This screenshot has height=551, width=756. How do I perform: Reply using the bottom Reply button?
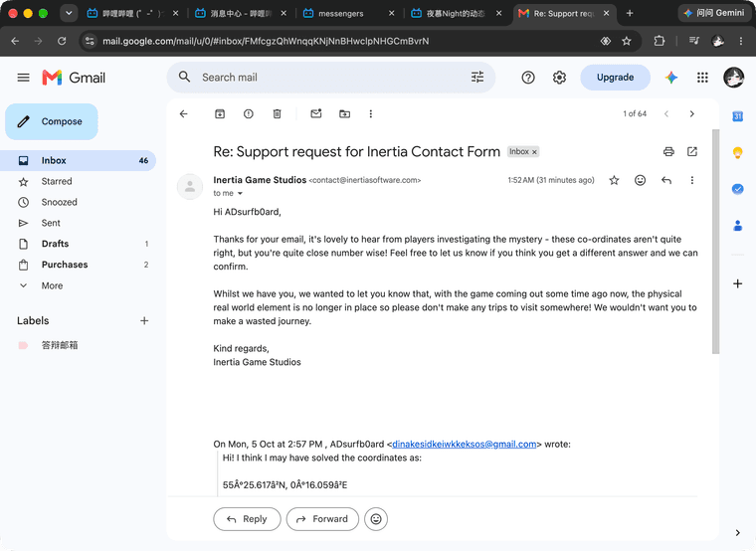pyautogui.click(x=247, y=519)
